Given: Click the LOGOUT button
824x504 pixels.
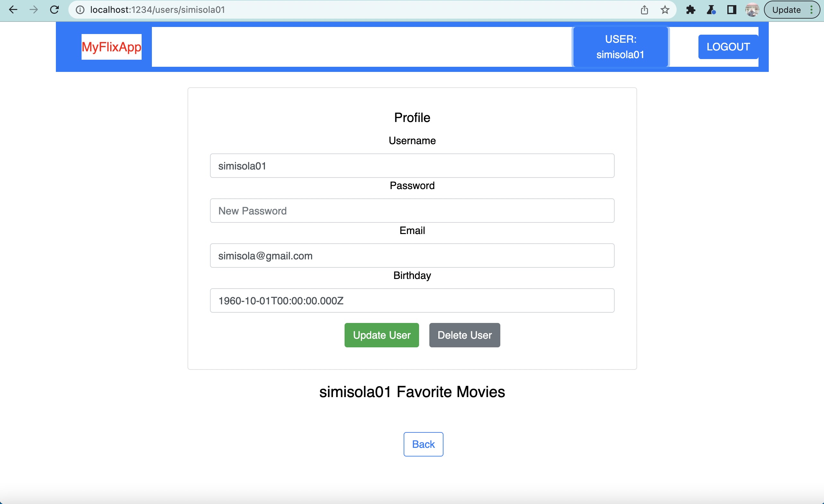Looking at the screenshot, I should (728, 47).
